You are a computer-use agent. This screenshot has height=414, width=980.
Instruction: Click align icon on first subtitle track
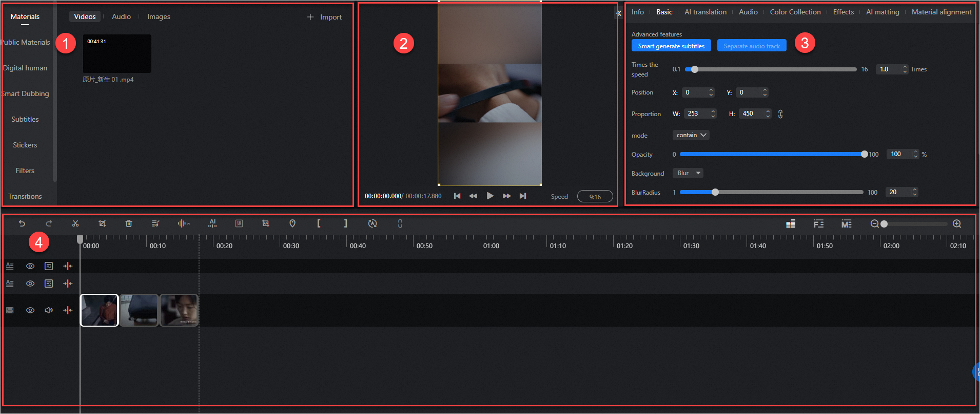[68, 266]
